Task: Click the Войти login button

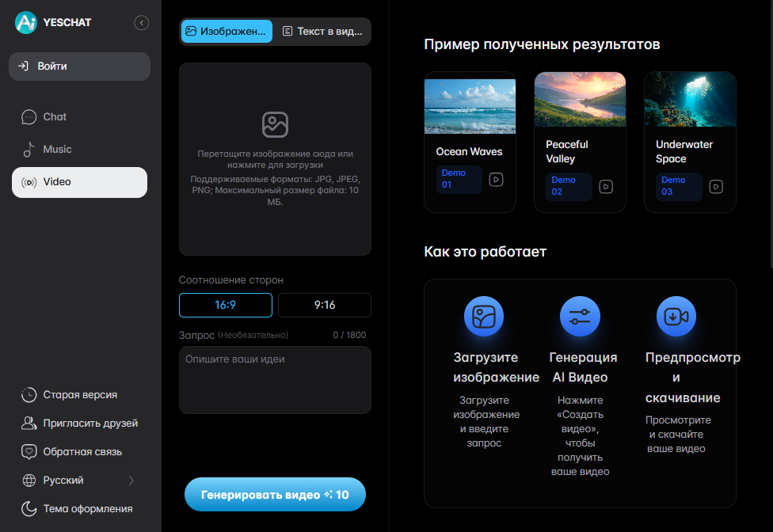Action: (x=79, y=66)
